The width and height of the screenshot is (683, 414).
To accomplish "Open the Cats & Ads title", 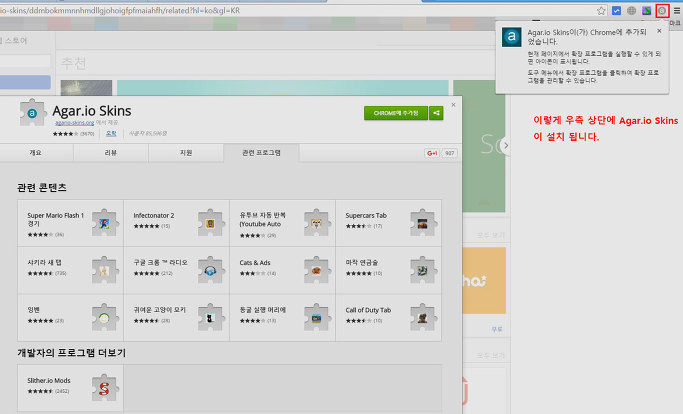I will tap(255, 263).
